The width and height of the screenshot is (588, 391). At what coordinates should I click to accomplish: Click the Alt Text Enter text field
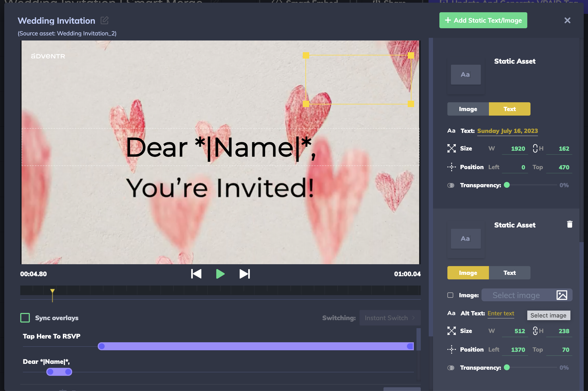pyautogui.click(x=501, y=313)
